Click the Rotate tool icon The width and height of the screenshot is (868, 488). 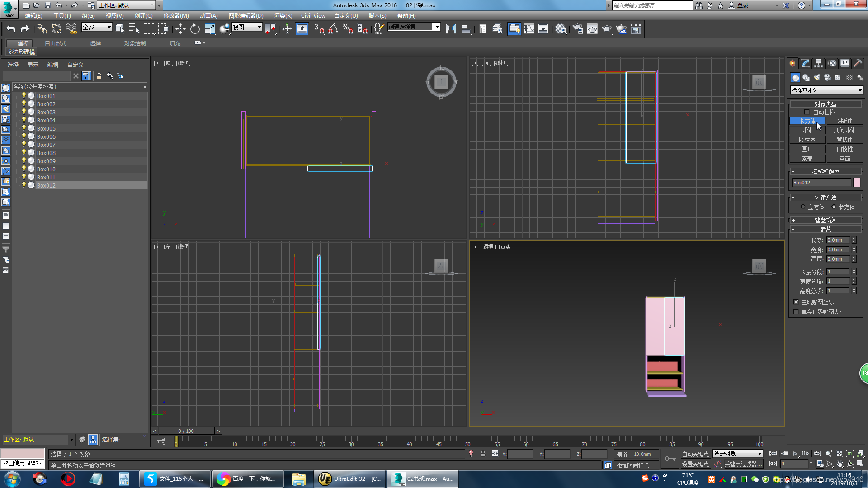click(x=194, y=28)
